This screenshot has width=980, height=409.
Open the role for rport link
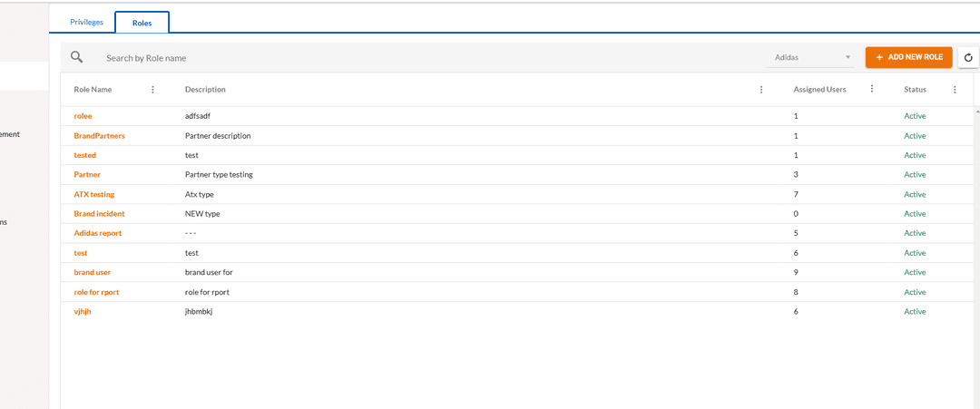(x=96, y=292)
